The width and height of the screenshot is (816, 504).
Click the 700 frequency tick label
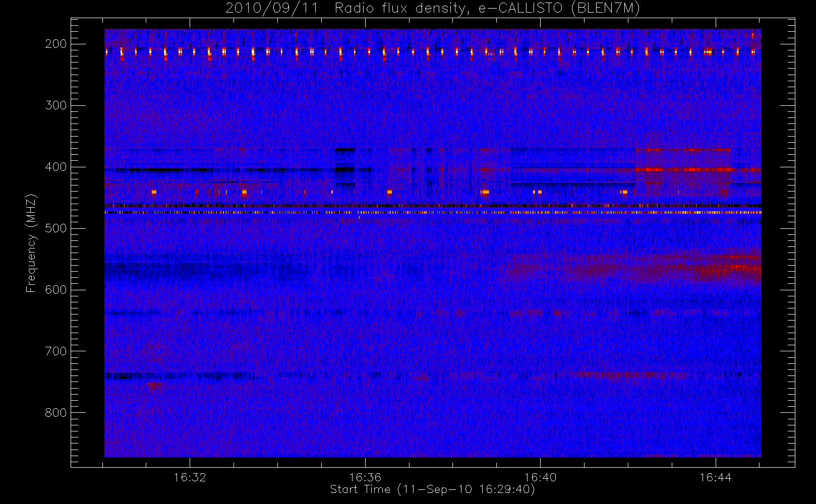point(55,351)
